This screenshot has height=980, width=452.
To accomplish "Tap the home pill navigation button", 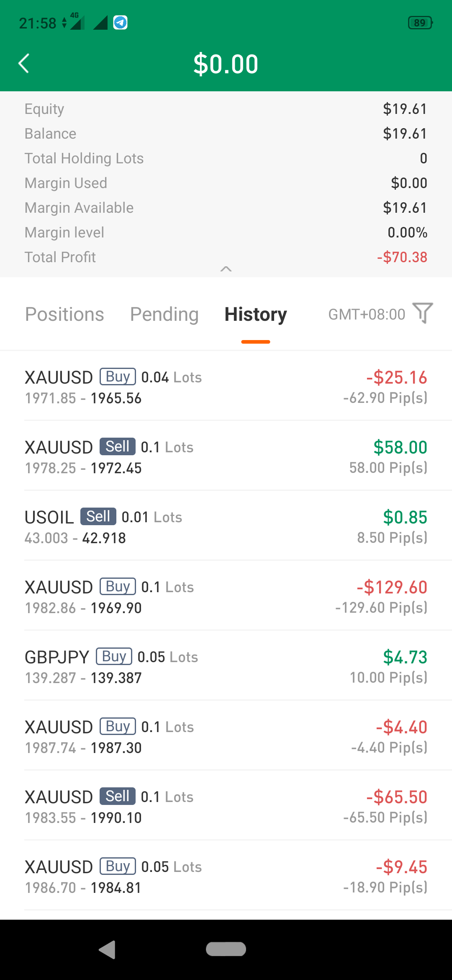I will pyautogui.click(x=226, y=949).
